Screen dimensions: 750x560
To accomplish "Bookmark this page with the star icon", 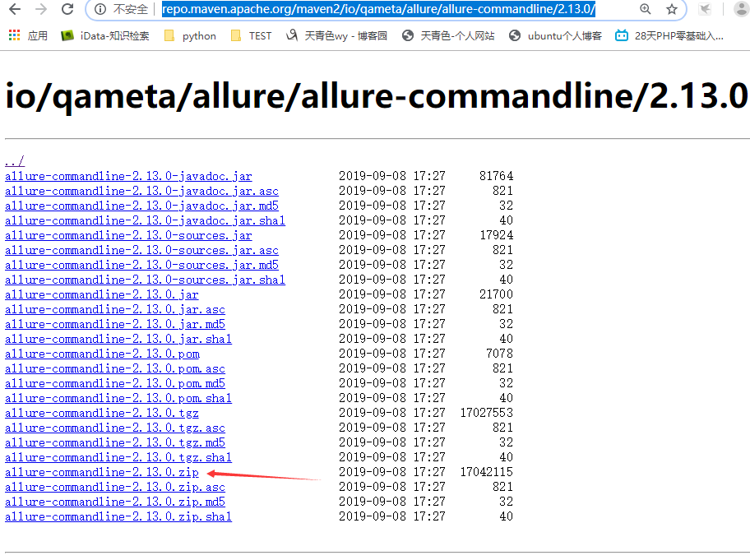I will pyautogui.click(x=672, y=9).
